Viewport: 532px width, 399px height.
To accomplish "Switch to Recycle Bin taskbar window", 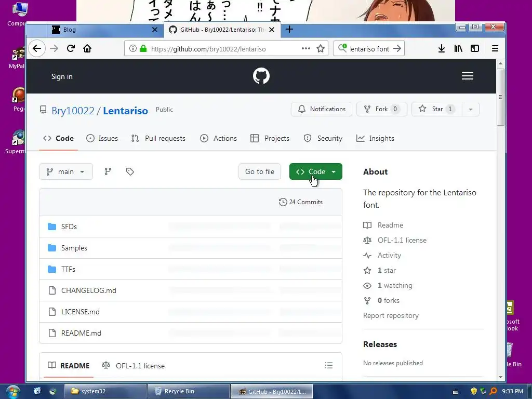I will point(189,392).
